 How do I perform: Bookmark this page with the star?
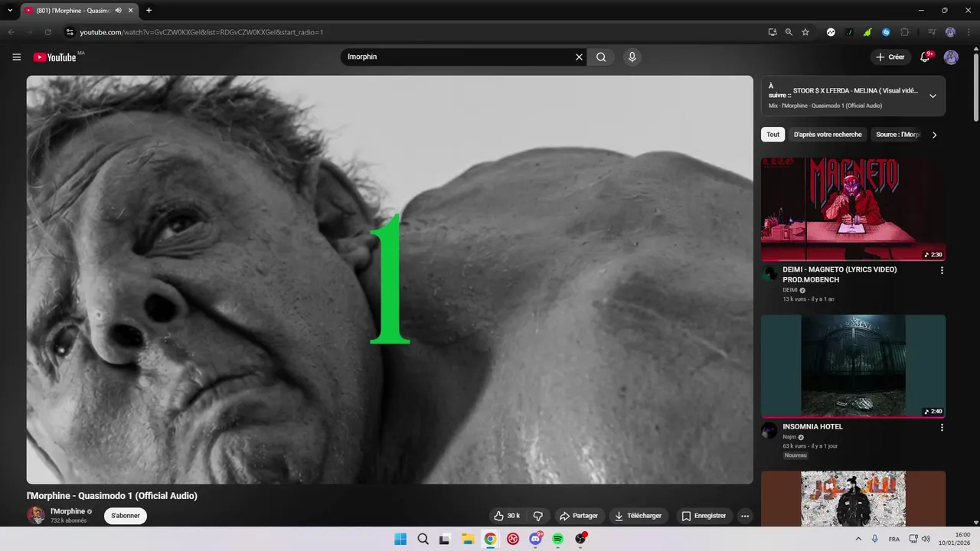coord(805,32)
